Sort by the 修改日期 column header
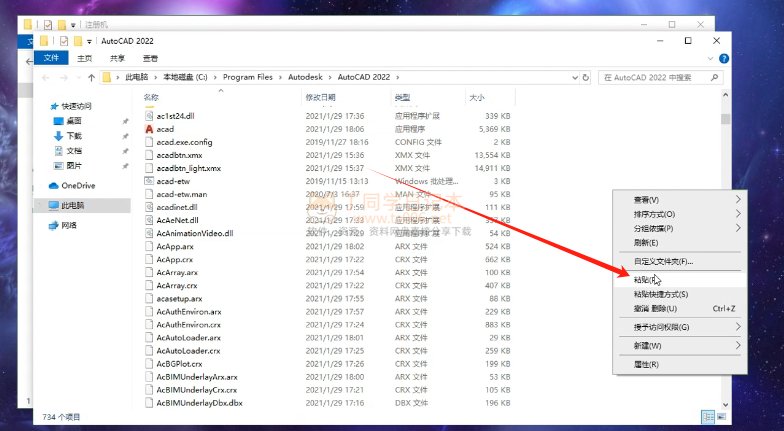Image resolution: width=784 pixels, height=431 pixels. pyautogui.click(x=322, y=98)
